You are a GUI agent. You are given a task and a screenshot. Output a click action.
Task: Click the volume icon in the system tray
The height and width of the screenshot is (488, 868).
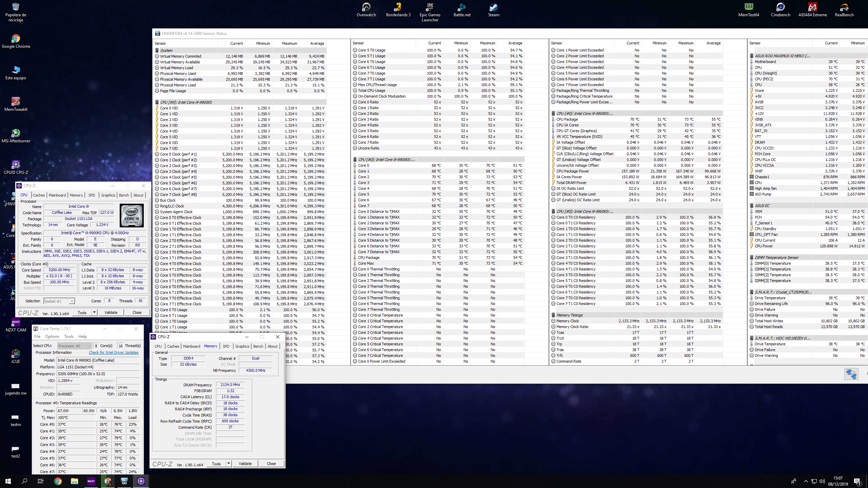point(822,481)
